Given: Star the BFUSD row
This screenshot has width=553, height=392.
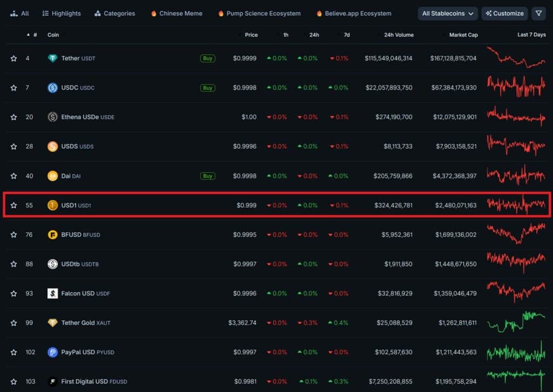Looking at the screenshot, I should [x=14, y=235].
